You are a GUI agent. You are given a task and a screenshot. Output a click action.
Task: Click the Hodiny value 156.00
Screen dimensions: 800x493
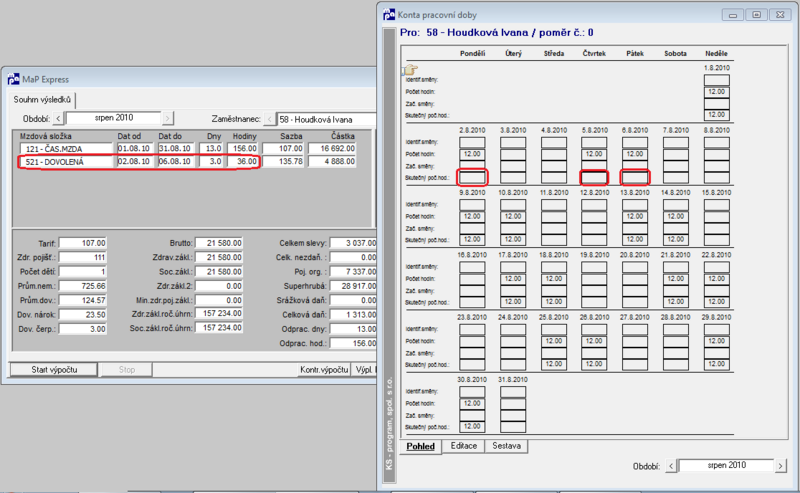click(243, 149)
